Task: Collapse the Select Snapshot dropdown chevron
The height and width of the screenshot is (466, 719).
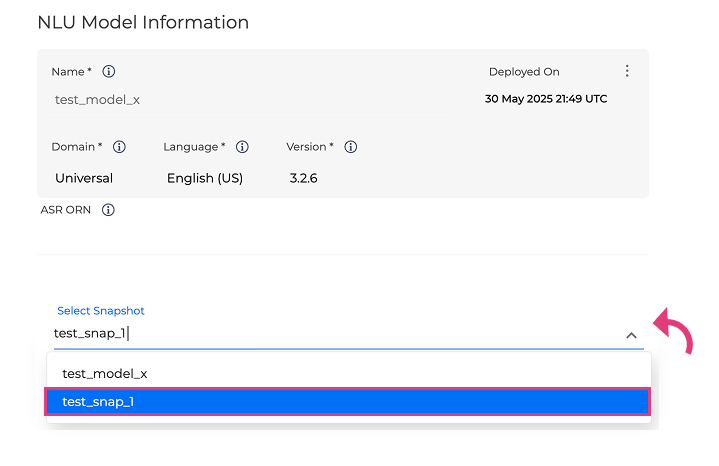Action: click(x=631, y=335)
